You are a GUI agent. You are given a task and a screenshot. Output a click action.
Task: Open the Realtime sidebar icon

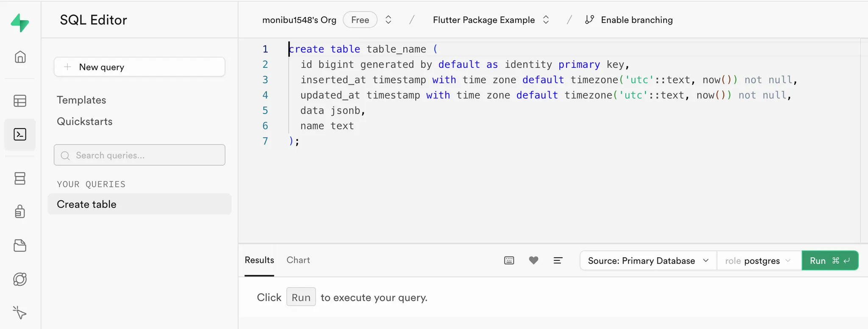click(20, 279)
